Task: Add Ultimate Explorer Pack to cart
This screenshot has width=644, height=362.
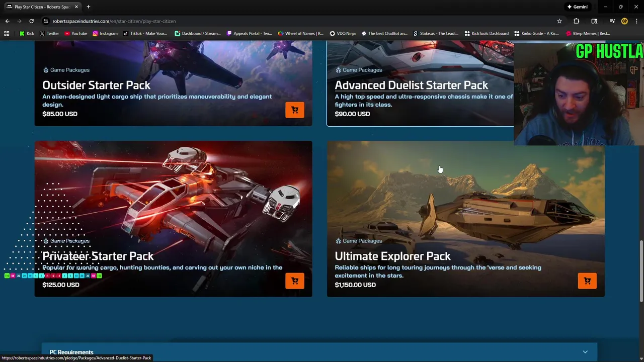Action: coord(587,281)
